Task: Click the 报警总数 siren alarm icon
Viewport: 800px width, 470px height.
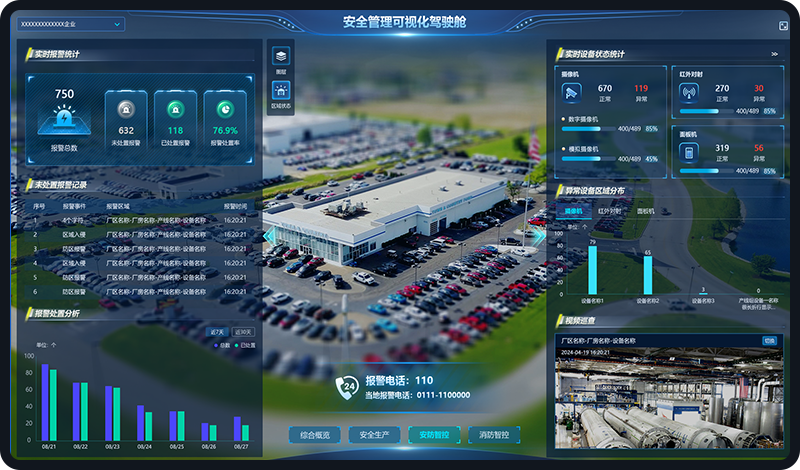Action: (64, 121)
